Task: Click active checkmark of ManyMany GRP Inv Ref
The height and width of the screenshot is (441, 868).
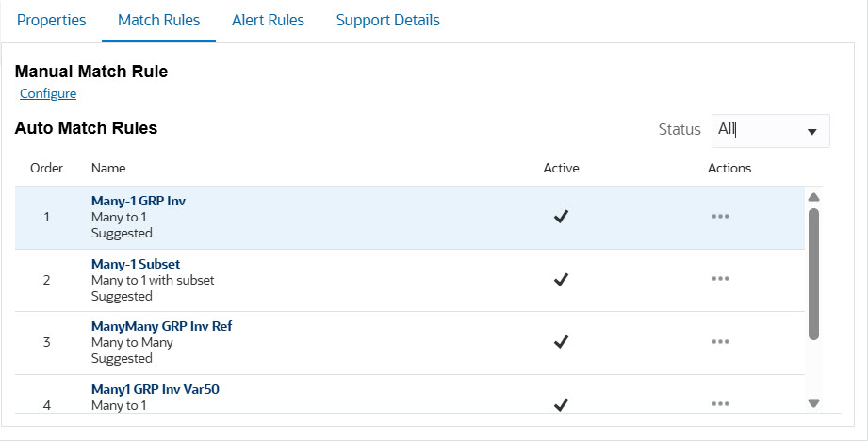Action: point(561,342)
